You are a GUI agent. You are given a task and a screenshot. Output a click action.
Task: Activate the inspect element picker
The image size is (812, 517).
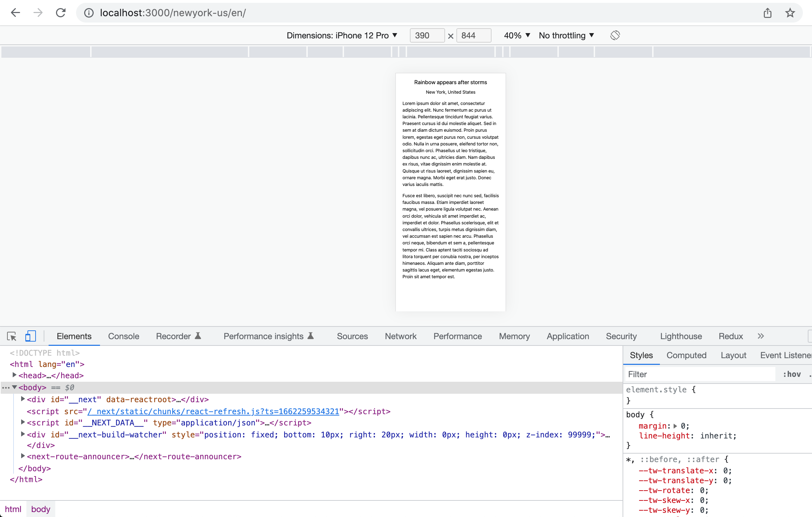pos(12,336)
